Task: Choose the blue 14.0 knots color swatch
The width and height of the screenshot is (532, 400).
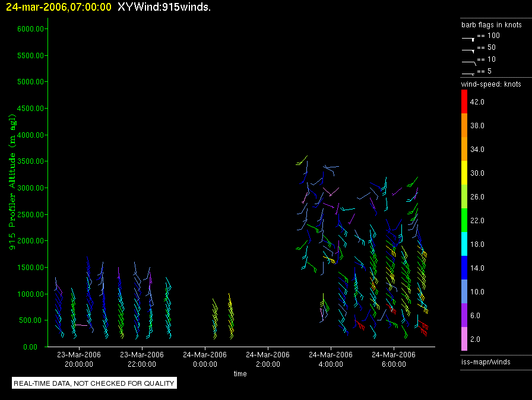Action: (x=464, y=268)
